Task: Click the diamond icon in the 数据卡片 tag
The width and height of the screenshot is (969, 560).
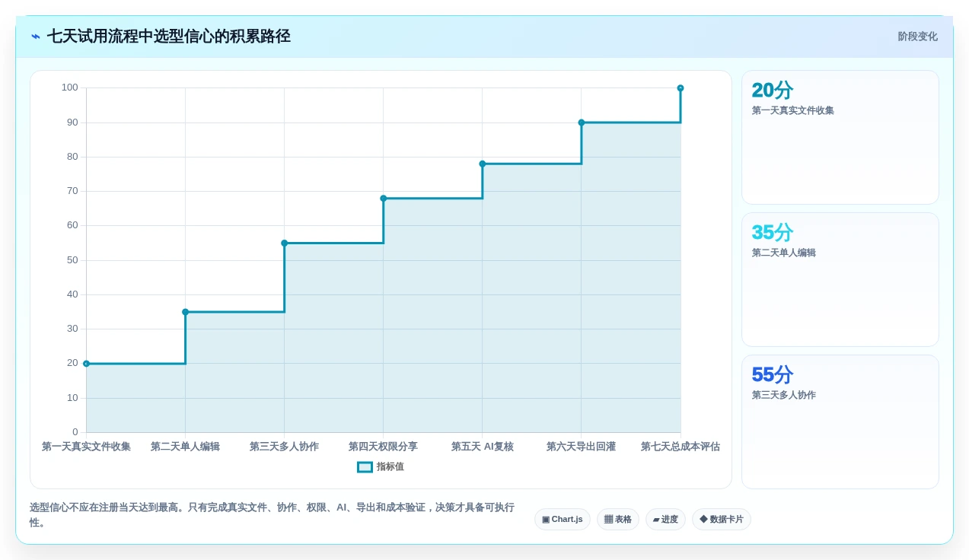Action: point(703,519)
